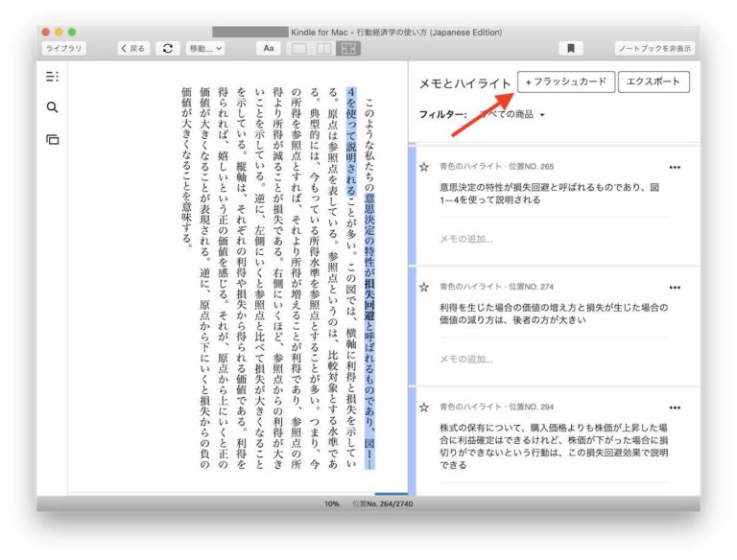Click the ライブラリ (Library) button
The width and height of the screenshot is (737, 560).
tap(63, 48)
